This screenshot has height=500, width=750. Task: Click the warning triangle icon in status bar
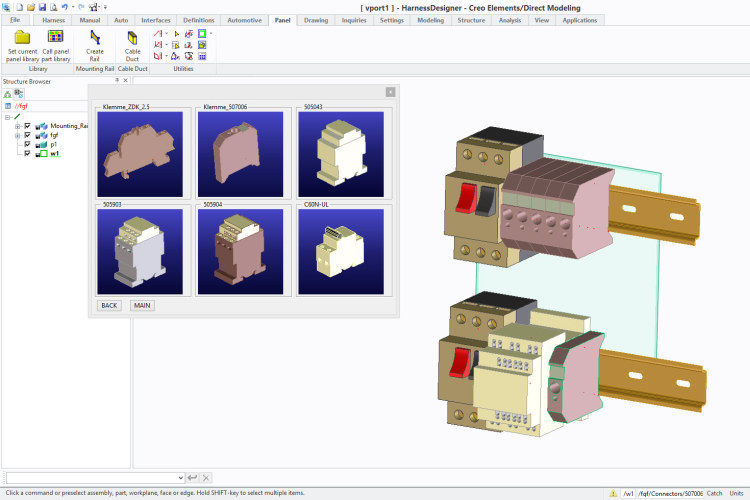[613, 493]
